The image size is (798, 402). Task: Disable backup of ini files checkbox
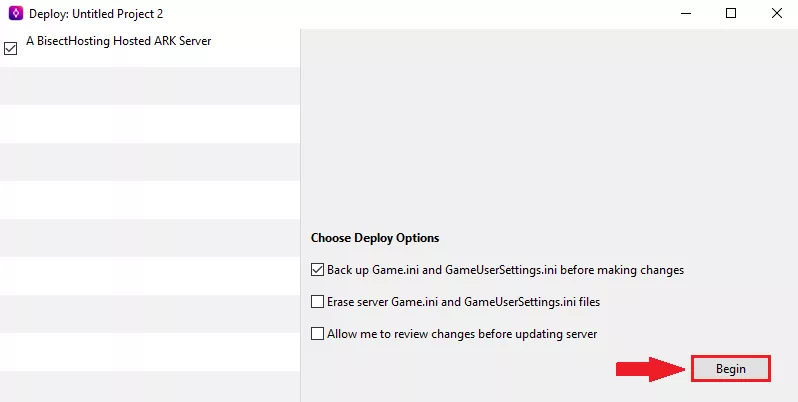click(318, 270)
